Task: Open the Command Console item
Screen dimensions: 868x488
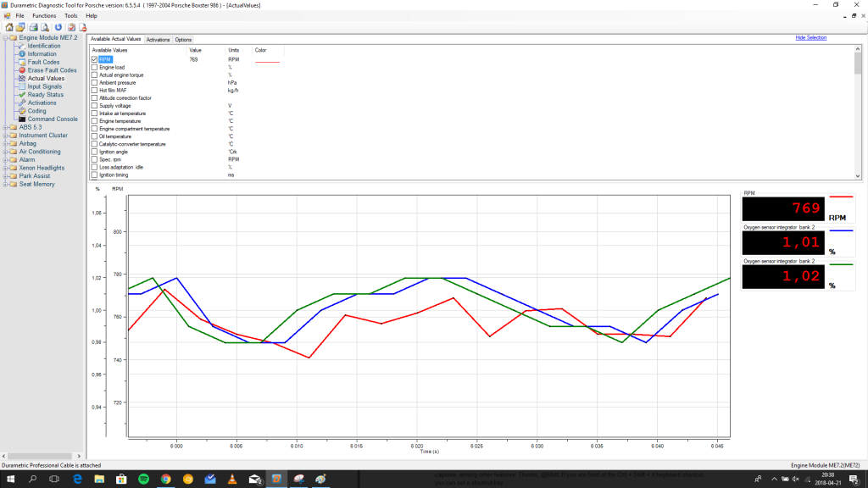Action: (53, 119)
